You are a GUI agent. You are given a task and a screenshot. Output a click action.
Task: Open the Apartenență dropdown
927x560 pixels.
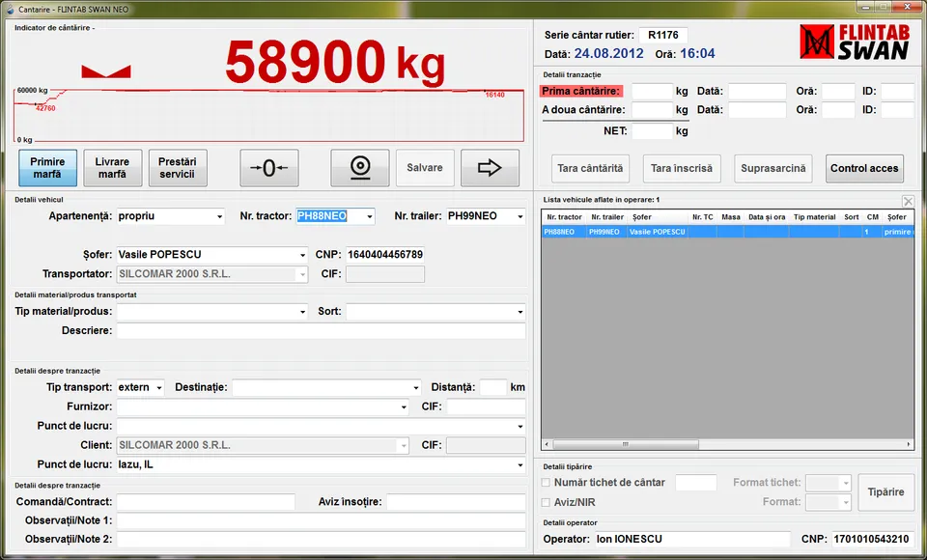click(x=219, y=216)
